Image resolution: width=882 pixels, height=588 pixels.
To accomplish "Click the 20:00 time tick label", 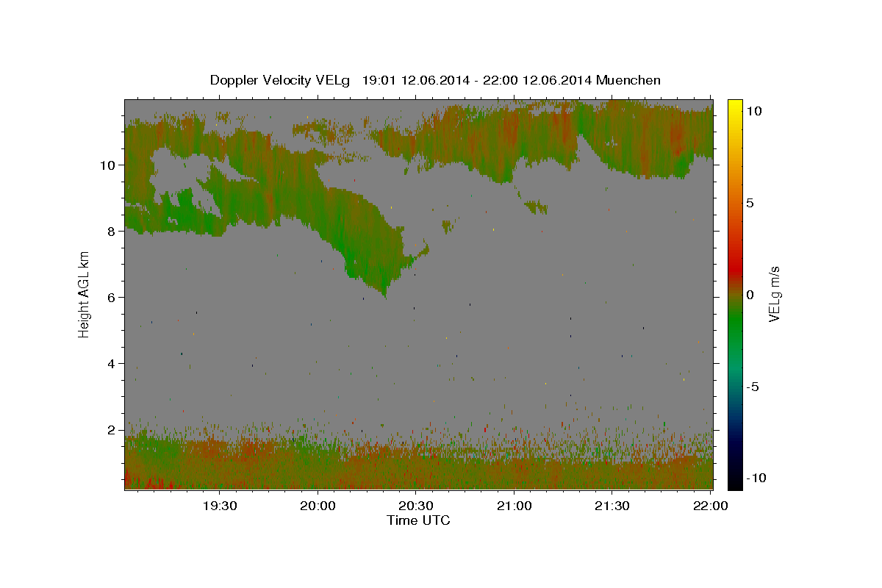I will (318, 506).
